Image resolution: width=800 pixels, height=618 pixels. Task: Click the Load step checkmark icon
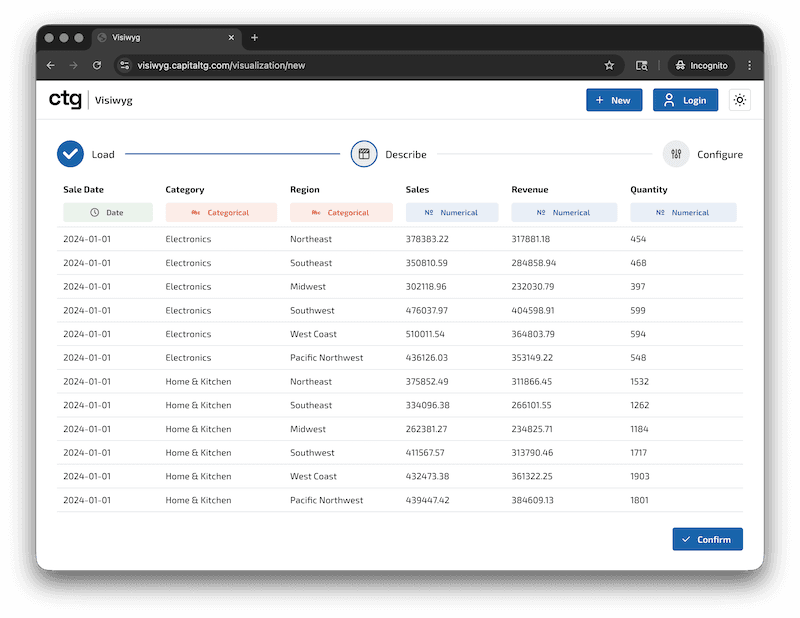(x=70, y=154)
